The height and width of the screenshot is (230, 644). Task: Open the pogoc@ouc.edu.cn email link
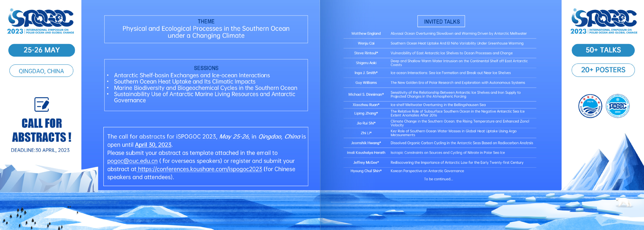(x=132, y=161)
